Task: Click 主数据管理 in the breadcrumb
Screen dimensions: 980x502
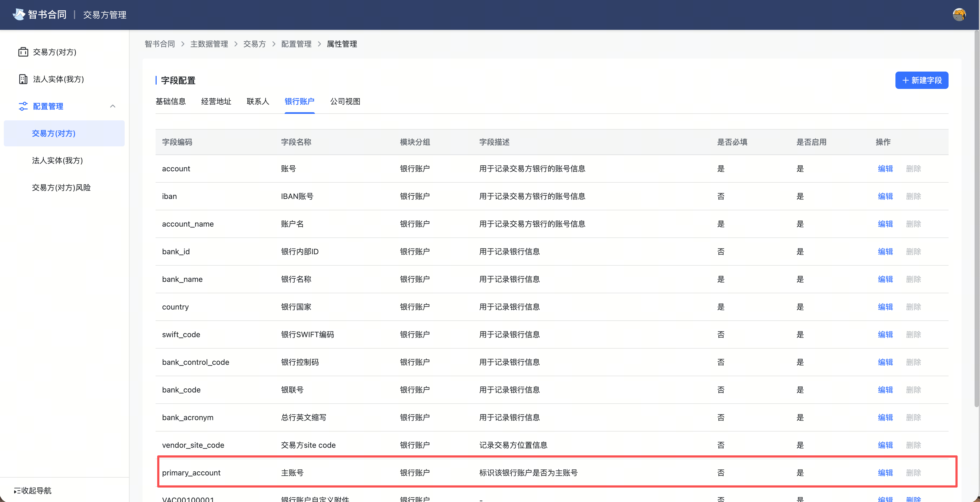Action: coord(209,44)
